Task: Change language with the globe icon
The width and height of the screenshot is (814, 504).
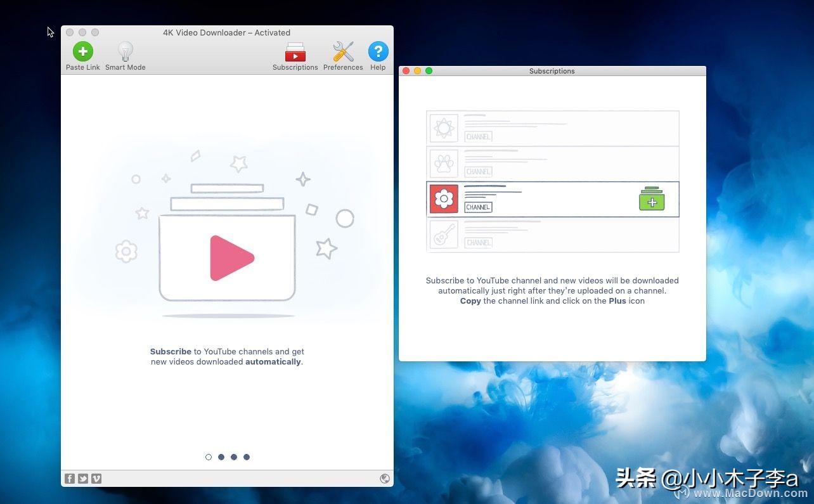Action: tap(385, 478)
